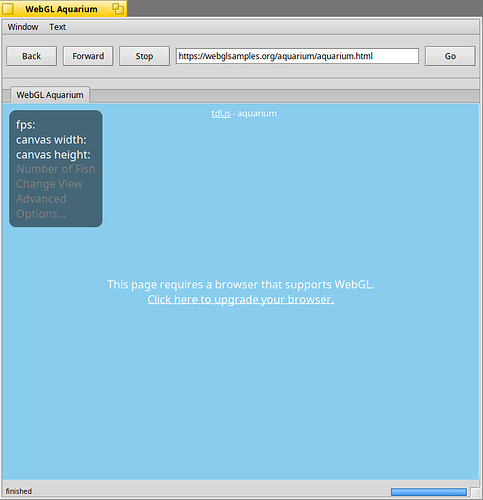
Task: Click the WebGL Aquarium window title
Action: point(61,9)
